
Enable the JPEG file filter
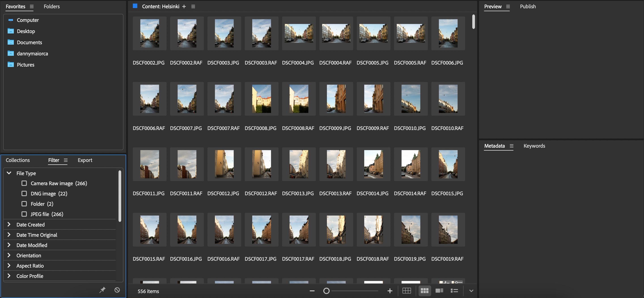click(x=24, y=214)
